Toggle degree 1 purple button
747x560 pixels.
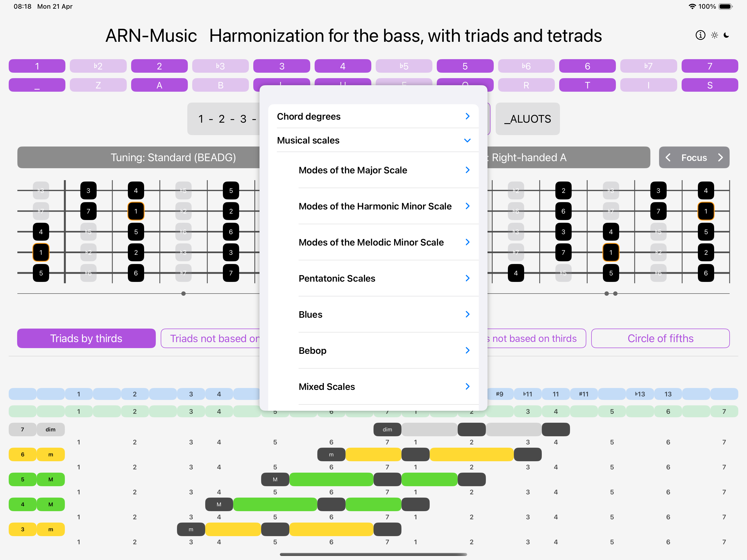(x=37, y=66)
